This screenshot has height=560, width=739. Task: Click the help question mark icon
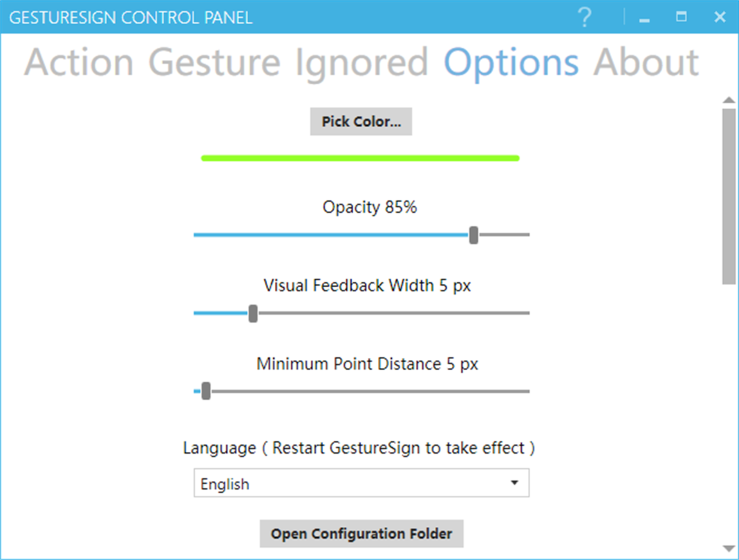tap(584, 17)
